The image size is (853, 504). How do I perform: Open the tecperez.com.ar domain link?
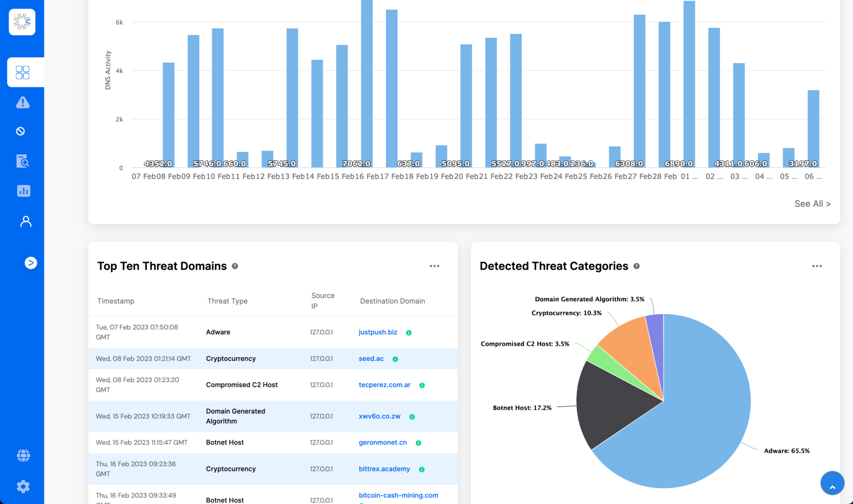[384, 385]
